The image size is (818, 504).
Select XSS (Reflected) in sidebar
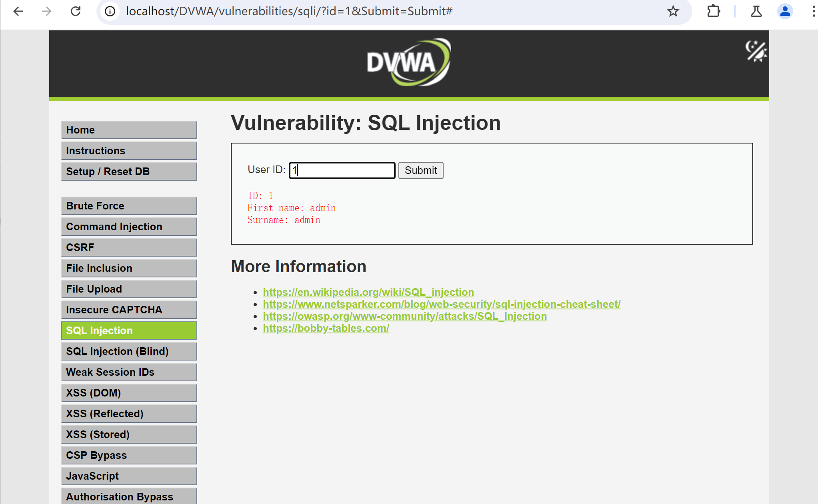[x=129, y=414]
